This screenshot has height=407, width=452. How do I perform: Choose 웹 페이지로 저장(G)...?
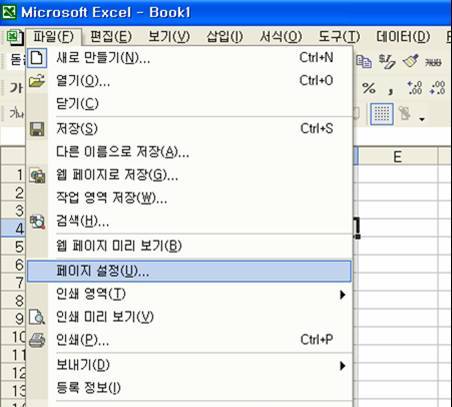click(x=189, y=175)
